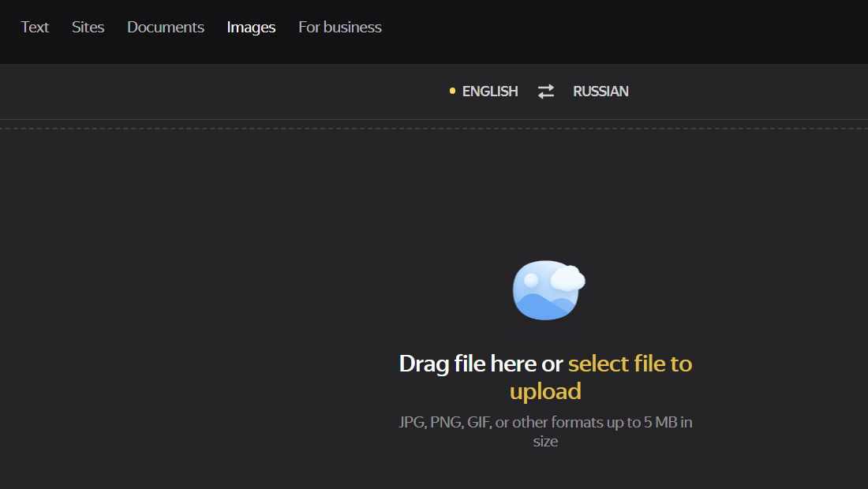Viewport: 868px width, 489px height.
Task: Click the JPG, PNG, GIF formats note
Action: (545, 422)
